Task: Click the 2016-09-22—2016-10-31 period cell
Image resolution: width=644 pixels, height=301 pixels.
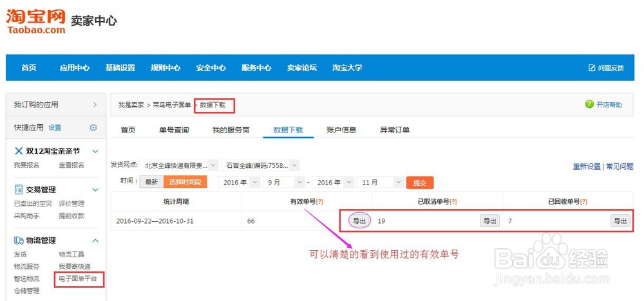Action: [x=176, y=221]
